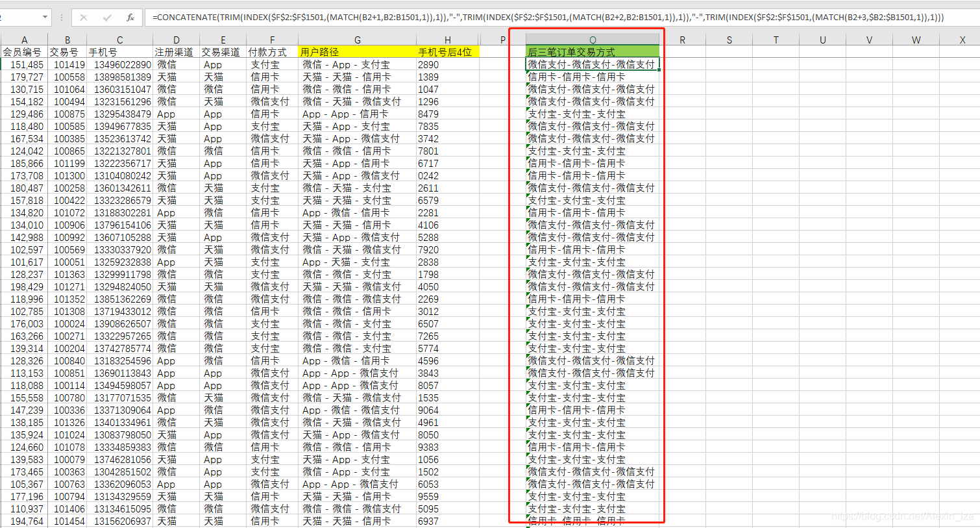Click the 交易号 header cell
The height and width of the screenshot is (528, 980).
point(67,52)
